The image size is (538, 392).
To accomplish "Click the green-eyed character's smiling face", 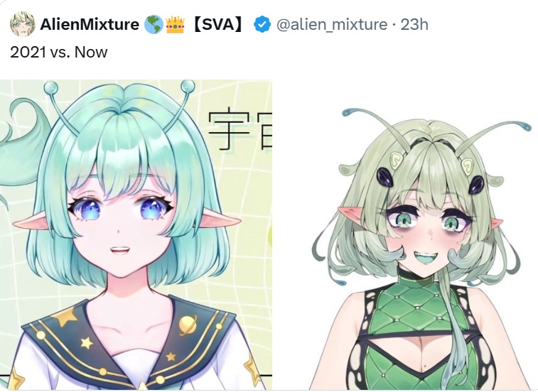I will tap(429, 233).
